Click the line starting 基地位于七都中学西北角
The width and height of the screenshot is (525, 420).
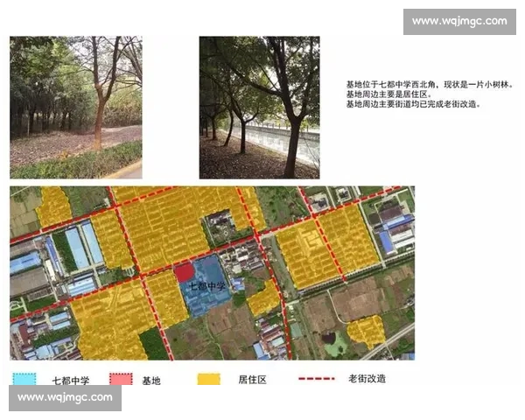(x=430, y=84)
